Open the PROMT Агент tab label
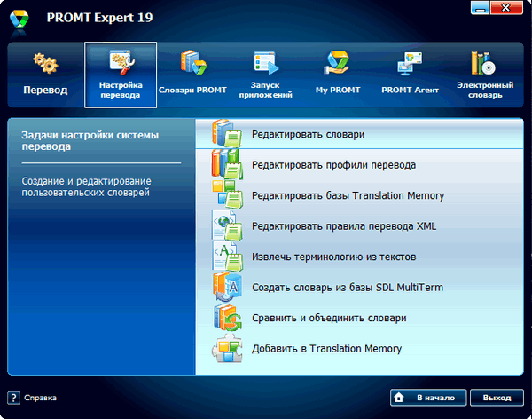The image size is (532, 419). tap(410, 90)
